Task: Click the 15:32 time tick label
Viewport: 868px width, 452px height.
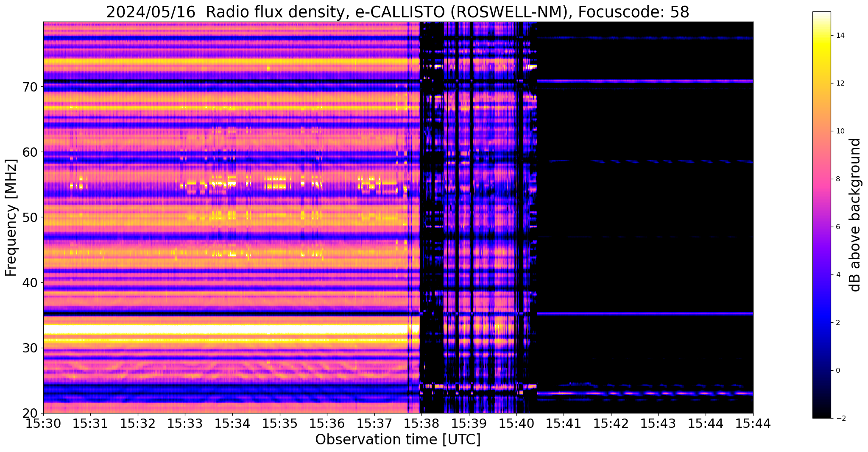Action: point(138,423)
